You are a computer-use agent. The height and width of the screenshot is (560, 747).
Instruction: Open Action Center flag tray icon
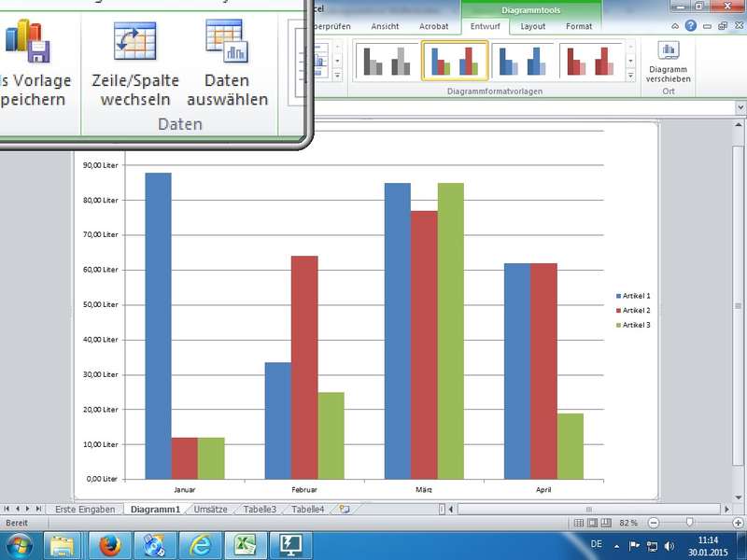point(634,546)
